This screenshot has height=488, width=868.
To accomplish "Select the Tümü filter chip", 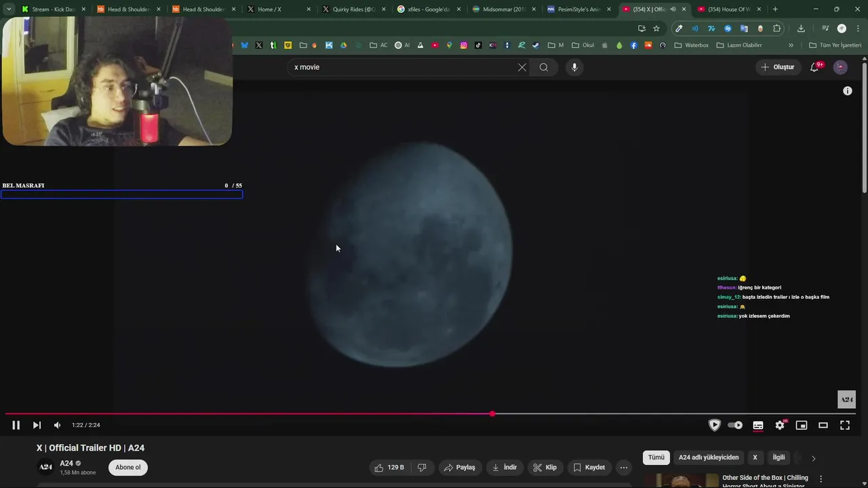I will (x=656, y=457).
